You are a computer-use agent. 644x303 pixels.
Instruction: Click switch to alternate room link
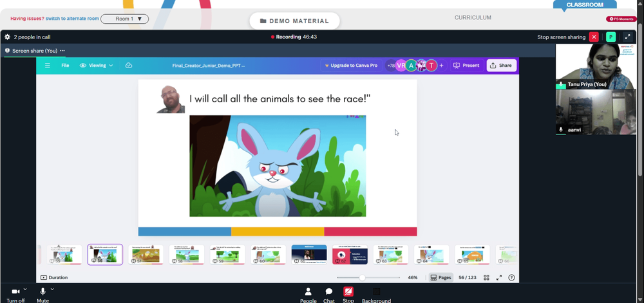[72, 19]
